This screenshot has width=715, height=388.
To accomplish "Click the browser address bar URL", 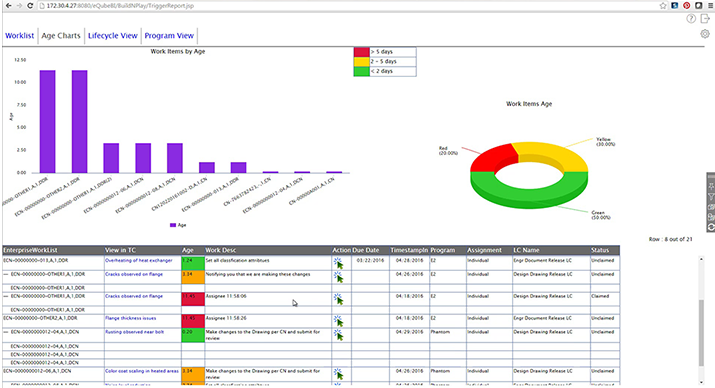I will pos(120,5).
